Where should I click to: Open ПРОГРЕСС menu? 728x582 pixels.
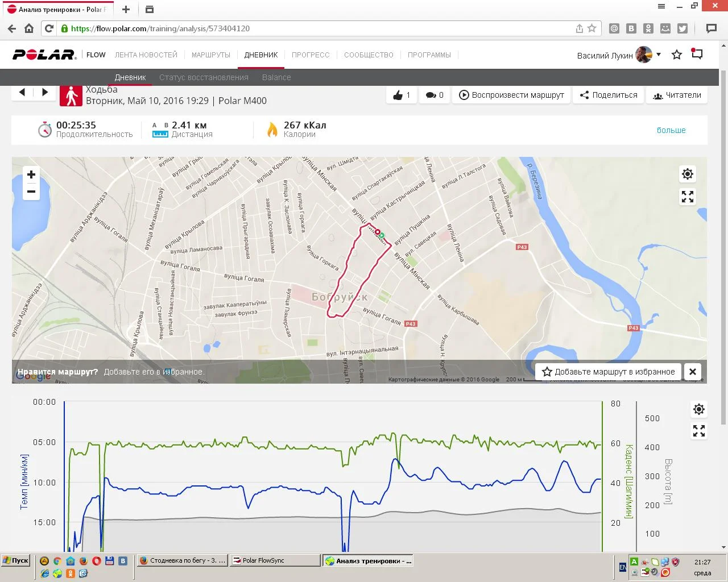[x=311, y=55]
